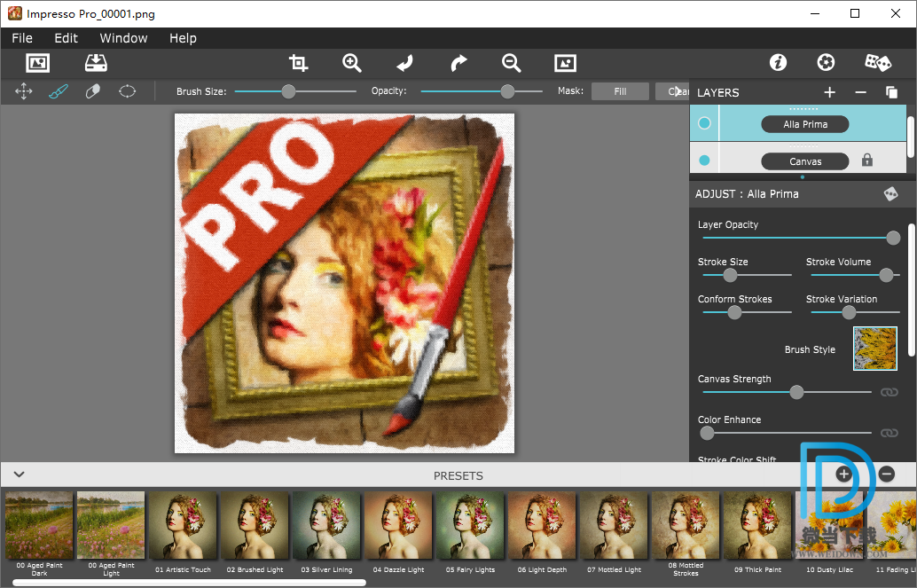Open the Window menu

pyautogui.click(x=123, y=38)
